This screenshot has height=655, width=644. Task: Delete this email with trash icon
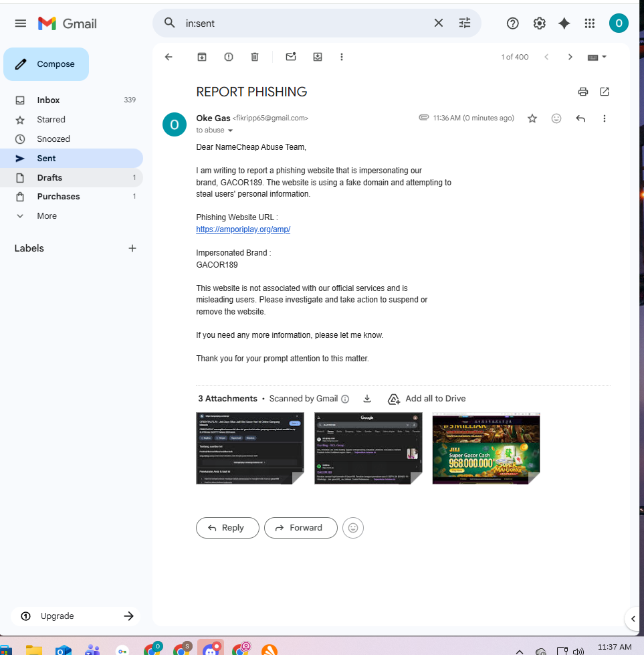[255, 57]
